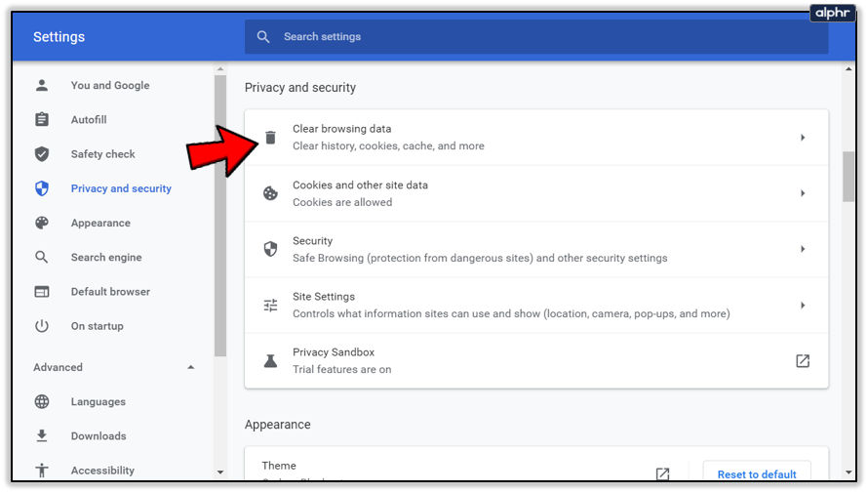
Task: Open the Security settings title
Action: pos(313,241)
